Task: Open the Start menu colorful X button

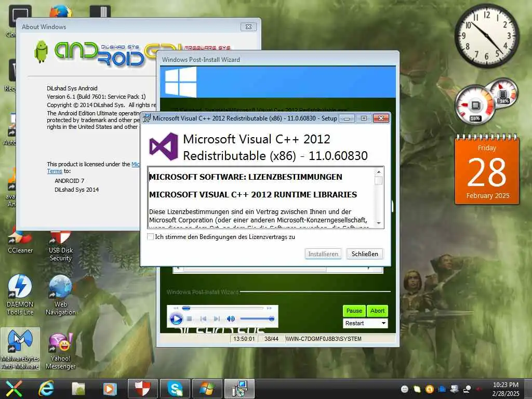Action: 14,389
